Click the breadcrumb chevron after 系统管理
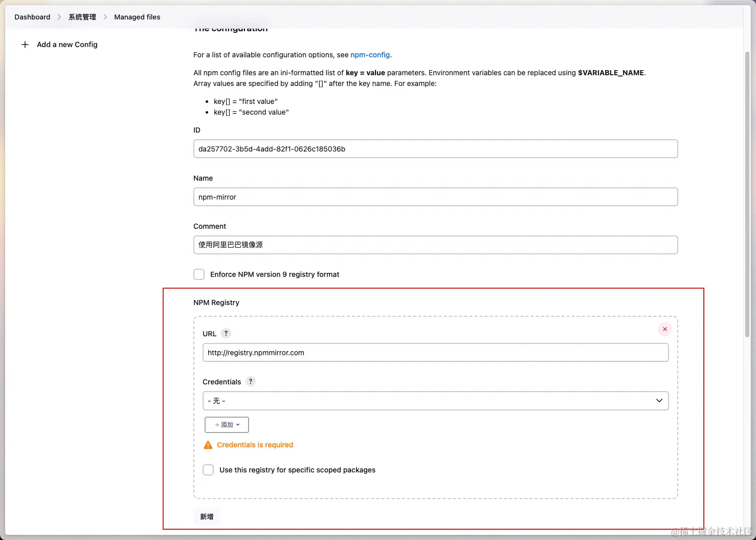756x540 pixels. tap(105, 17)
